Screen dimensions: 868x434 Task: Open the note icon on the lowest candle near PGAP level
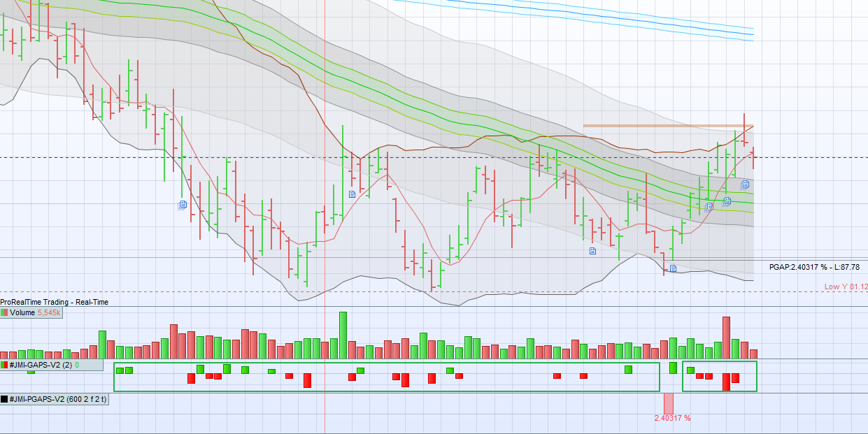(x=672, y=268)
